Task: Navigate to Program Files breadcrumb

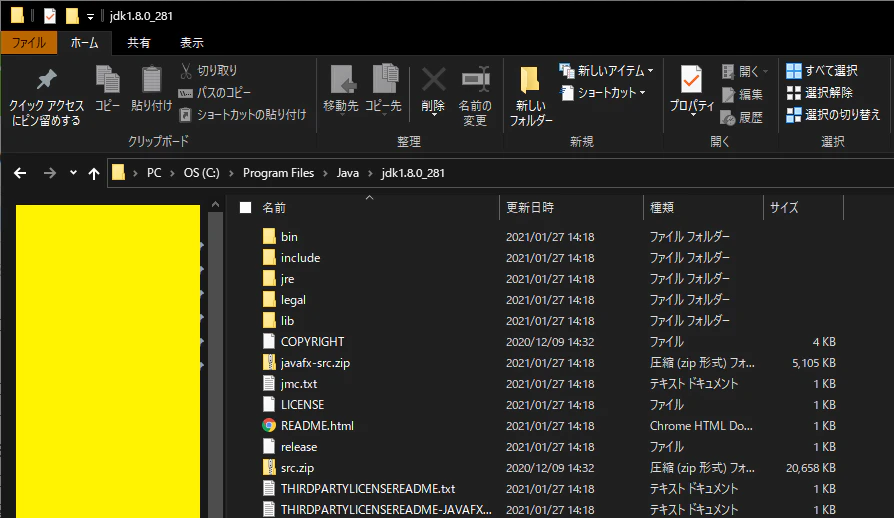Action: (x=278, y=173)
